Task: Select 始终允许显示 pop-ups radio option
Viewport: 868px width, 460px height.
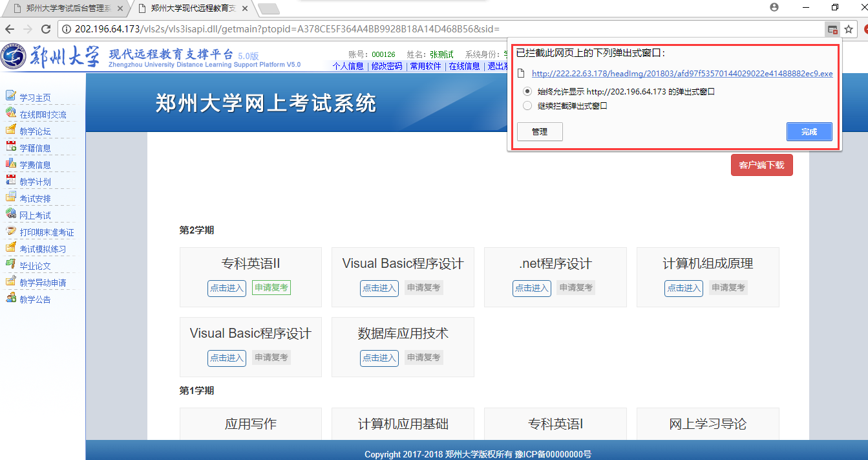Action: point(527,91)
